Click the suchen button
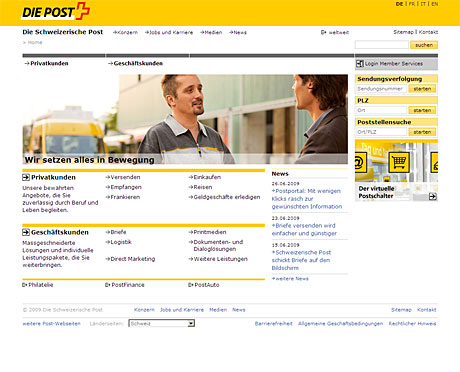Image resolution: width=460 pixels, height=372 pixels. 424,45
